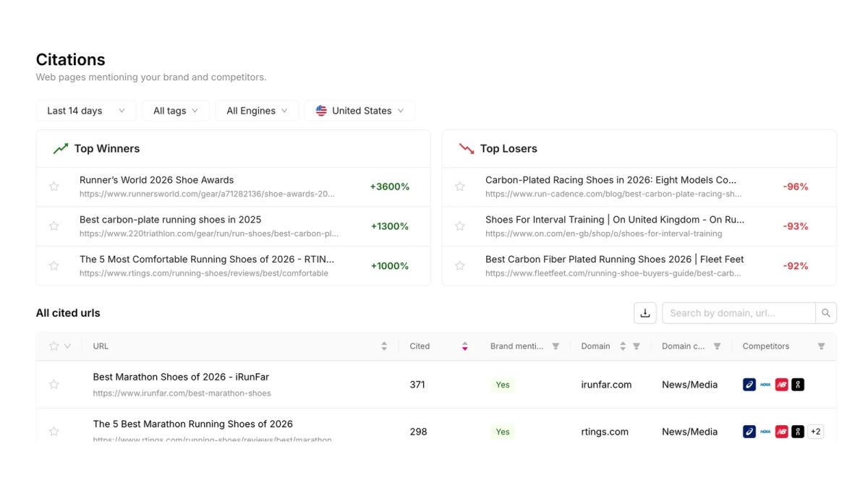Star the Best Carbon Fiber Plated Fleet Feet entry
Image resolution: width=868 pixels, height=488 pixels.
(x=459, y=266)
